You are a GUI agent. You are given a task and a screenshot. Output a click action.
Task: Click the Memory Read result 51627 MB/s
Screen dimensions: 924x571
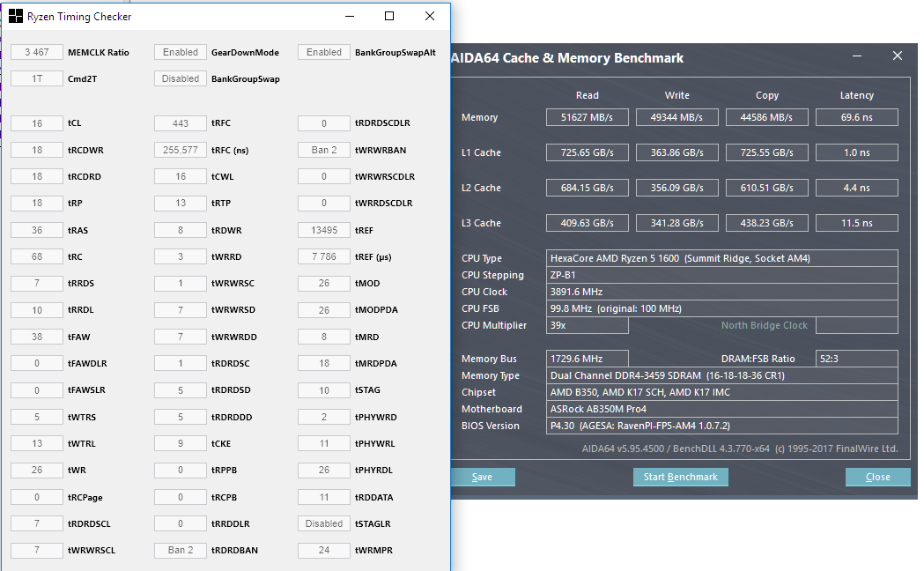point(587,117)
